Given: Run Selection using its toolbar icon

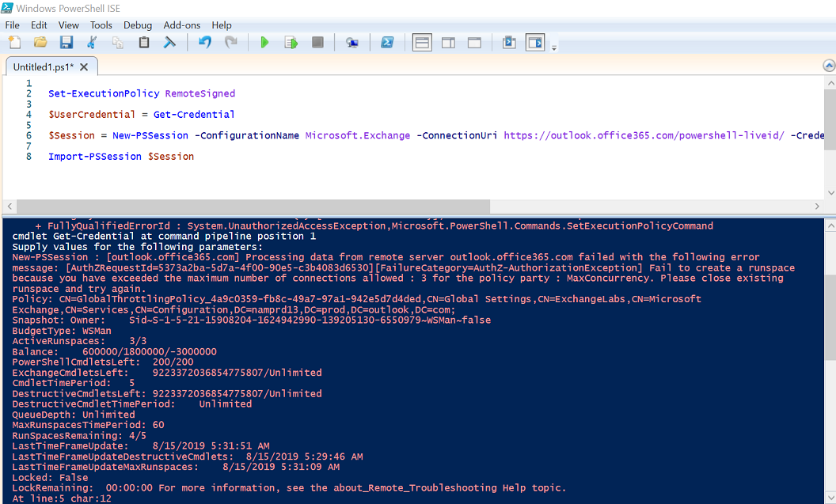Looking at the screenshot, I should coord(291,42).
